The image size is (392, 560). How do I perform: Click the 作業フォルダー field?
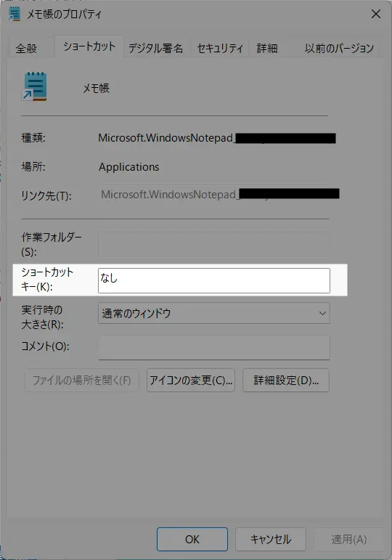(x=214, y=244)
